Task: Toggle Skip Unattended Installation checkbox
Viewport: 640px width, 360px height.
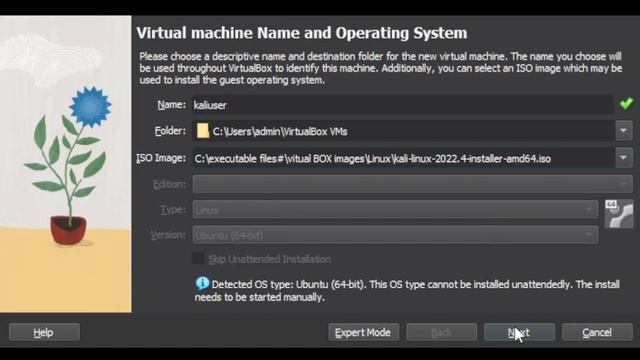Action: point(198,259)
